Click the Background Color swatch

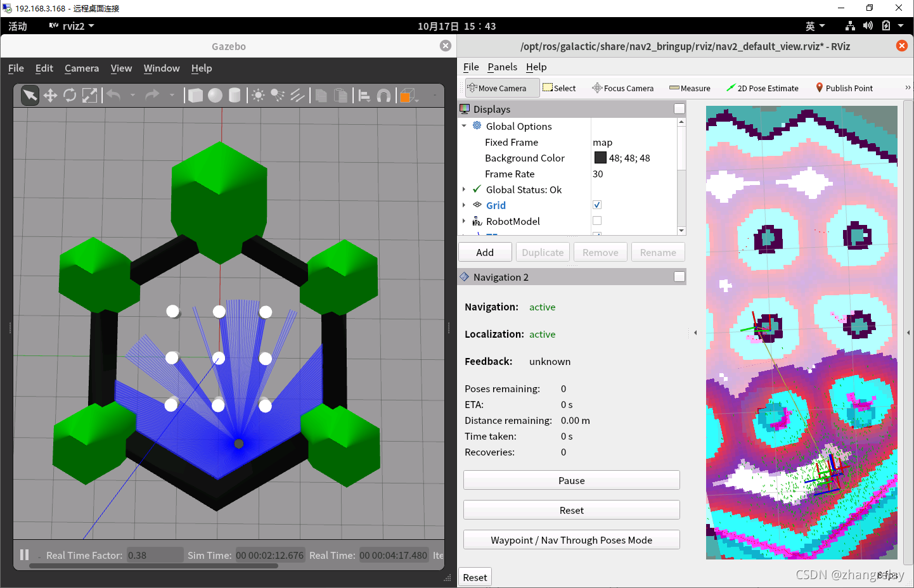click(600, 158)
